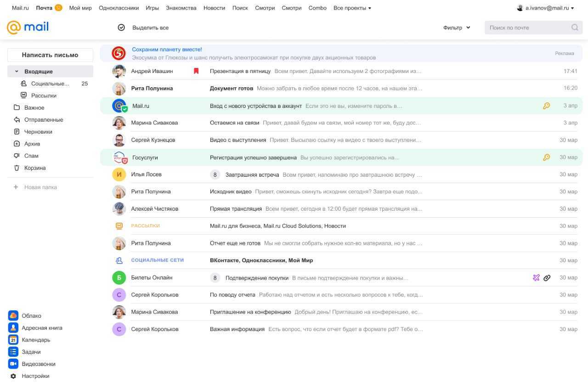This screenshot has height=387, width=588.
Task: Click the purple plane icon on Билеты Онлайн email
Action: pyautogui.click(x=536, y=278)
